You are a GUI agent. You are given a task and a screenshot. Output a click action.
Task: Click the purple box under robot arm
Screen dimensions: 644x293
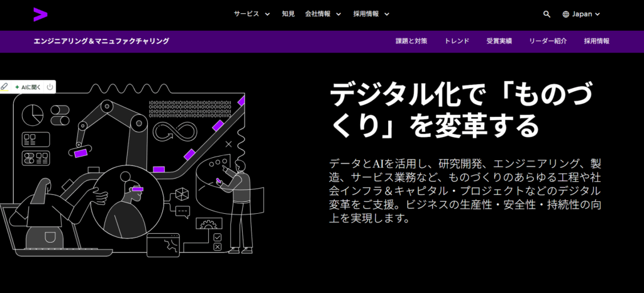point(80,152)
